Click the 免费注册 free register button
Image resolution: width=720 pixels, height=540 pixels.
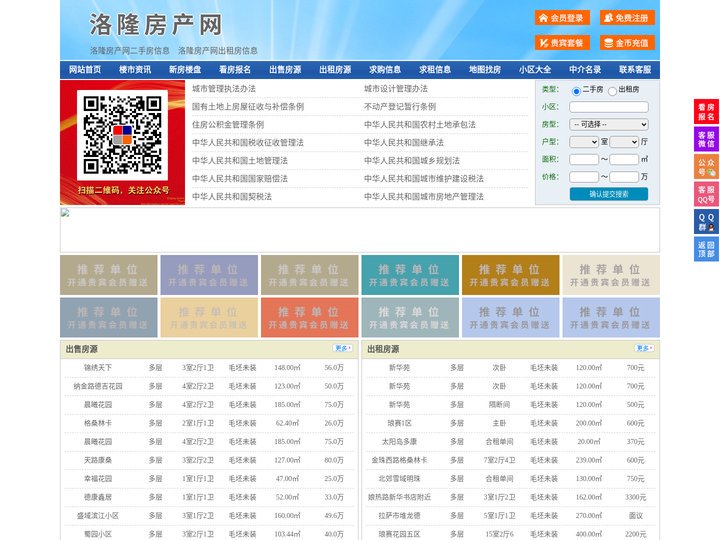pos(627,18)
